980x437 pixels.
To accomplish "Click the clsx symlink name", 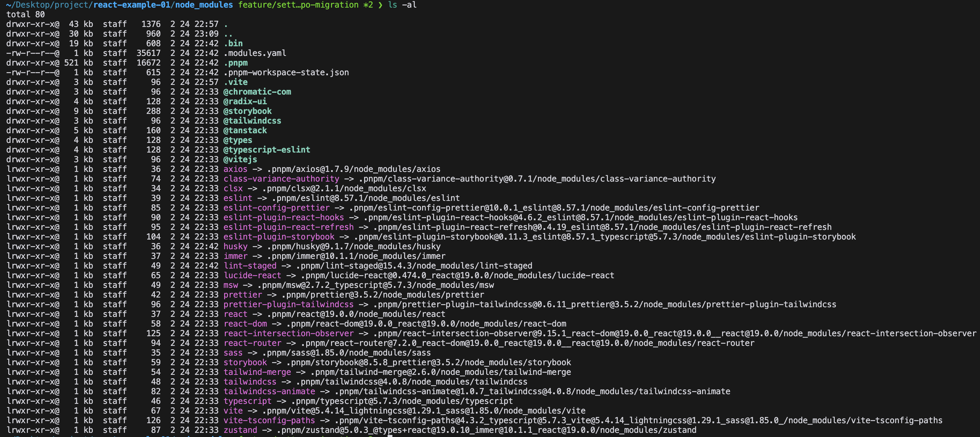I will click(233, 188).
